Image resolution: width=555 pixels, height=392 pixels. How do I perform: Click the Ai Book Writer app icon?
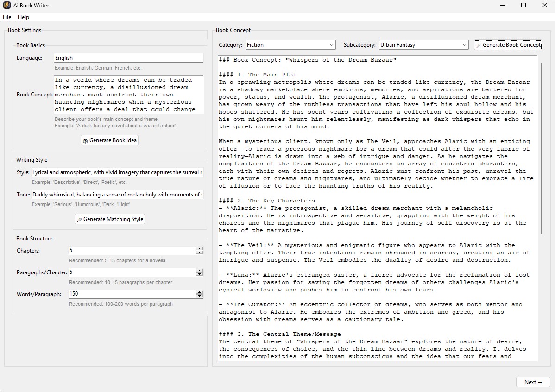7,6
